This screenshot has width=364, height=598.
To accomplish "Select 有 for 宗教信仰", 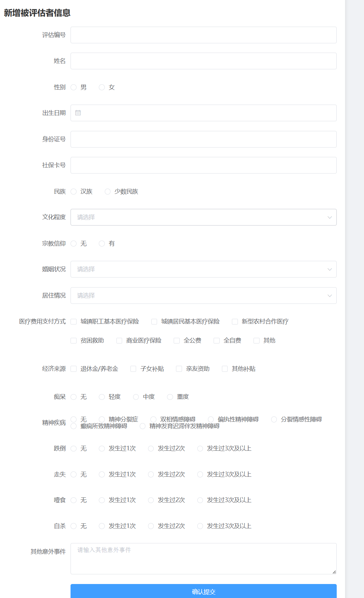I will point(102,244).
